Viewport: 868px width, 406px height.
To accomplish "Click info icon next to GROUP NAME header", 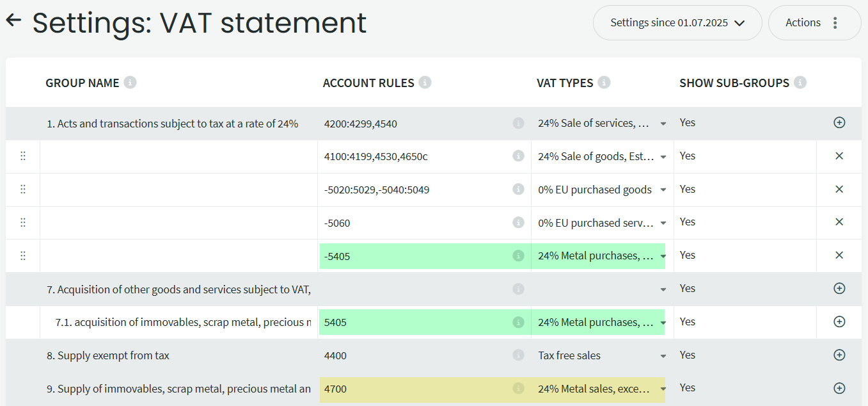I will [x=130, y=83].
